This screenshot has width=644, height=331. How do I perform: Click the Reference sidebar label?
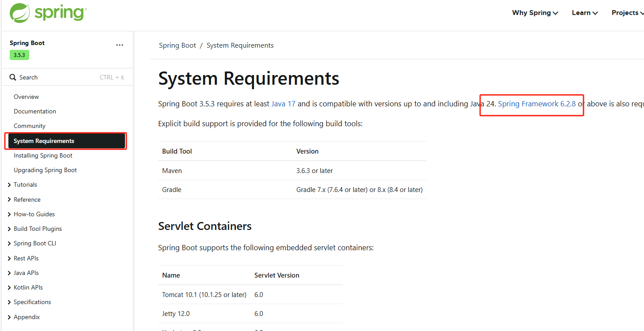[x=27, y=199]
